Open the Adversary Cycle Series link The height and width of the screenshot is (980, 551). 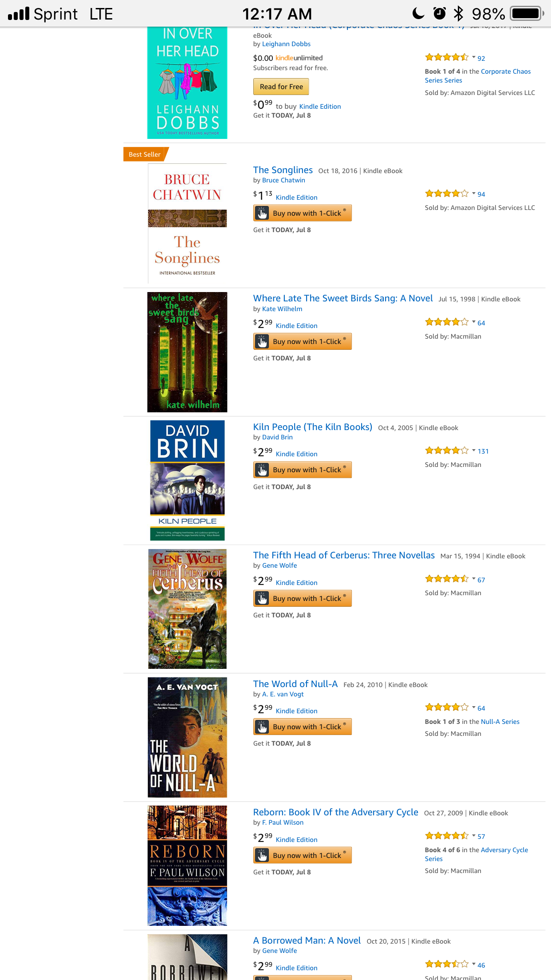pyautogui.click(x=476, y=854)
